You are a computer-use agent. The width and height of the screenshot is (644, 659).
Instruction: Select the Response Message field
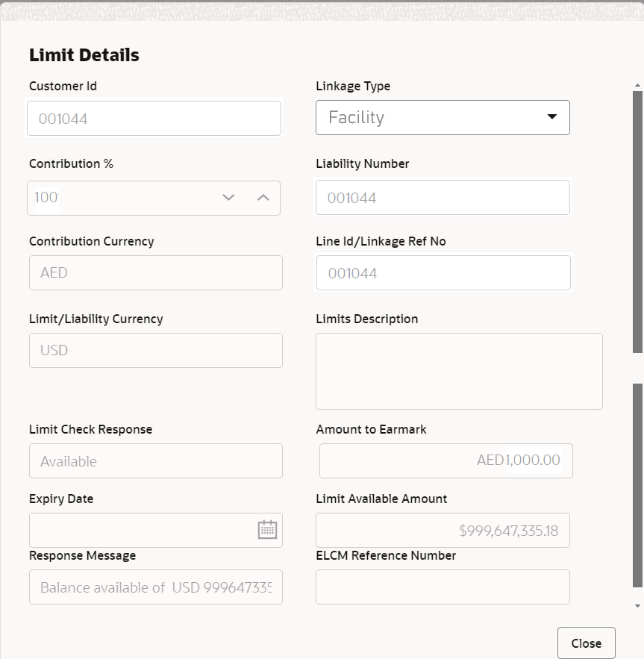(155, 587)
